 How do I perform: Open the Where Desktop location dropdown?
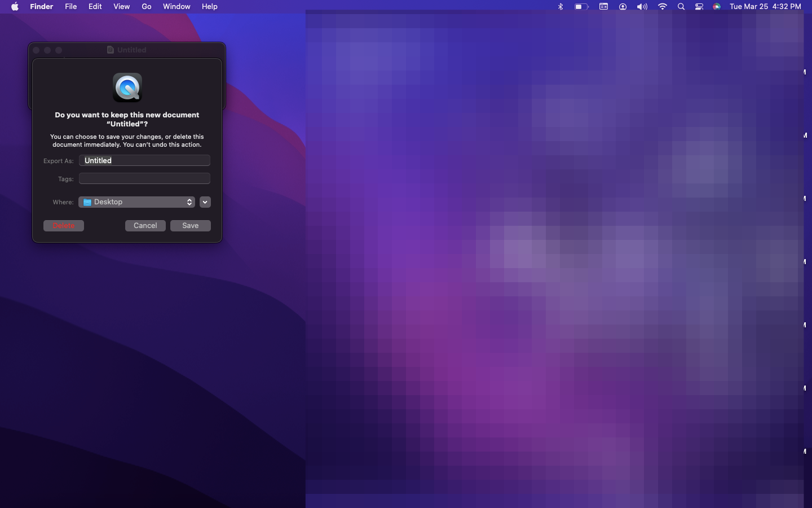click(x=137, y=202)
